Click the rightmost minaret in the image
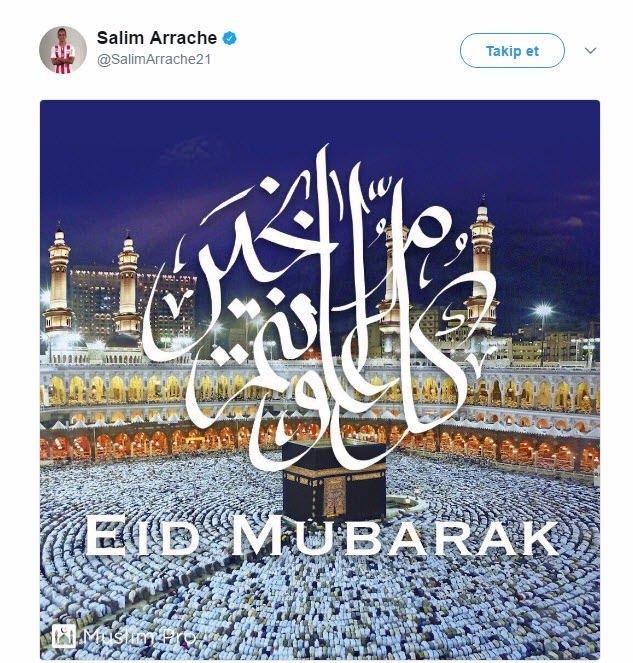The height and width of the screenshot is (663, 633). (x=482, y=266)
